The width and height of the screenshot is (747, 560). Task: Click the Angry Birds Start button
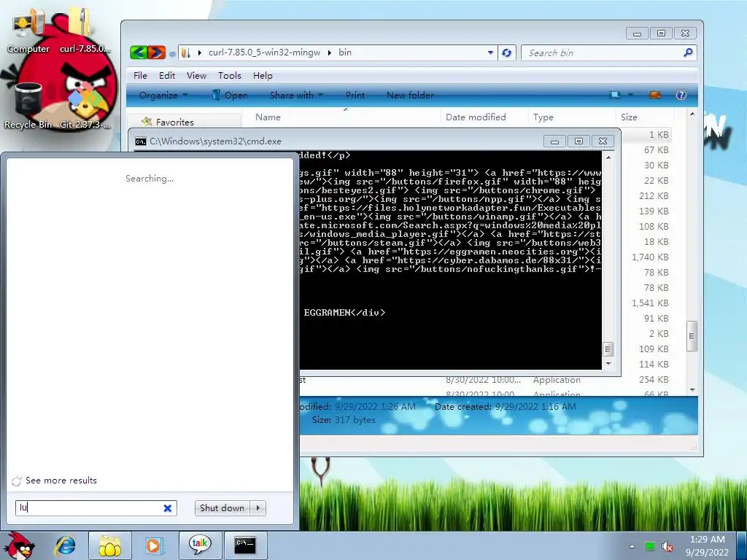[x=19, y=545]
